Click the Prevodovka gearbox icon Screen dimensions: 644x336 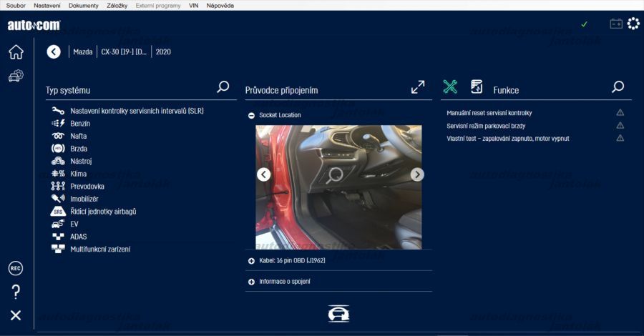click(58, 187)
